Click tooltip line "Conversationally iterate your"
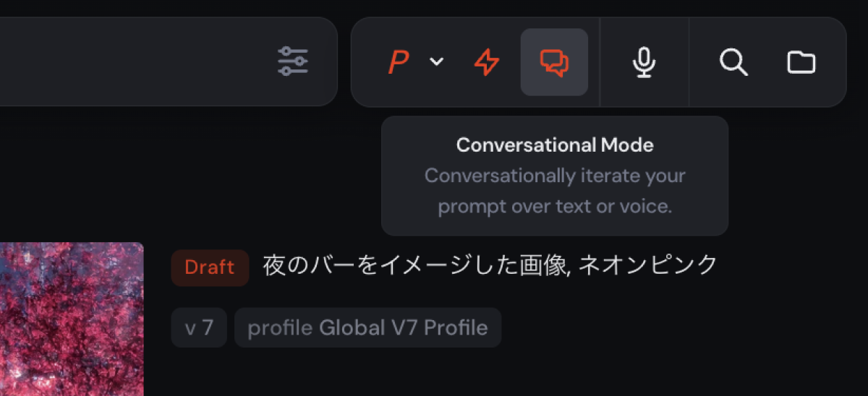This screenshot has height=396, width=868. pyautogui.click(x=555, y=176)
